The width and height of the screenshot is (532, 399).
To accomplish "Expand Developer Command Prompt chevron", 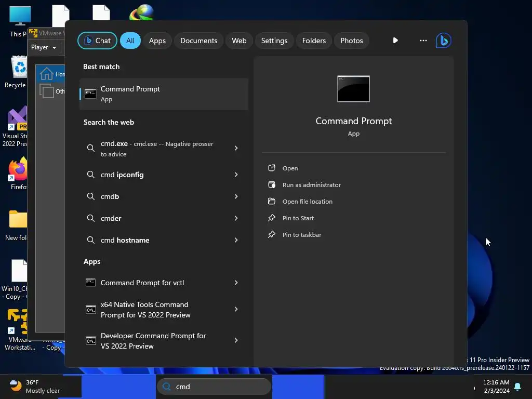I will pos(236,340).
